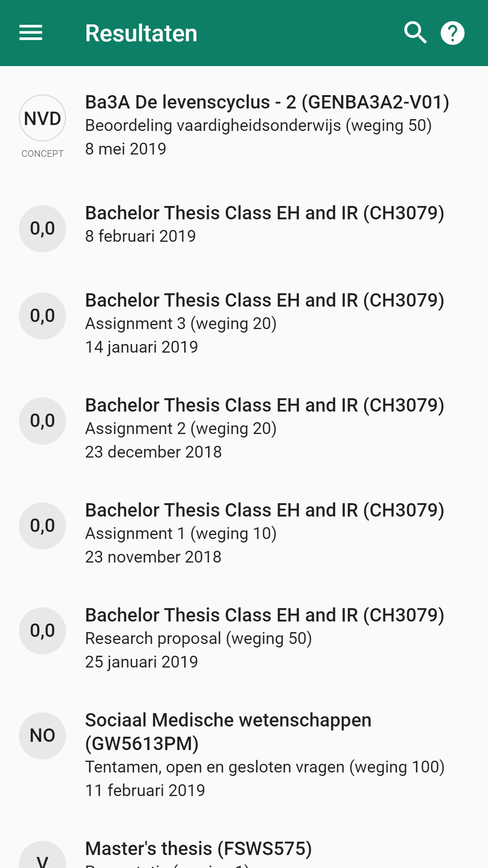Open the 8 februari 2019 Bachelor Thesis result
This screenshot has width=488, height=868.
pos(264,224)
